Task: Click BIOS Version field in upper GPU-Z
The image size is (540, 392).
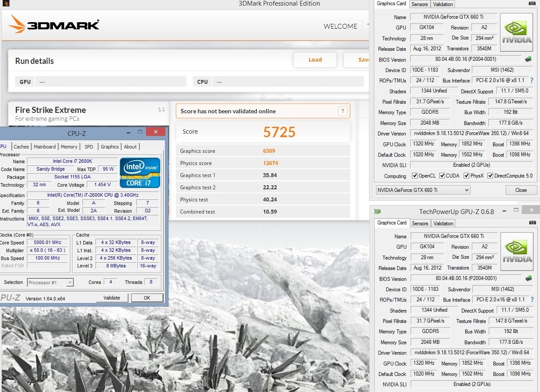Action: 465,59
